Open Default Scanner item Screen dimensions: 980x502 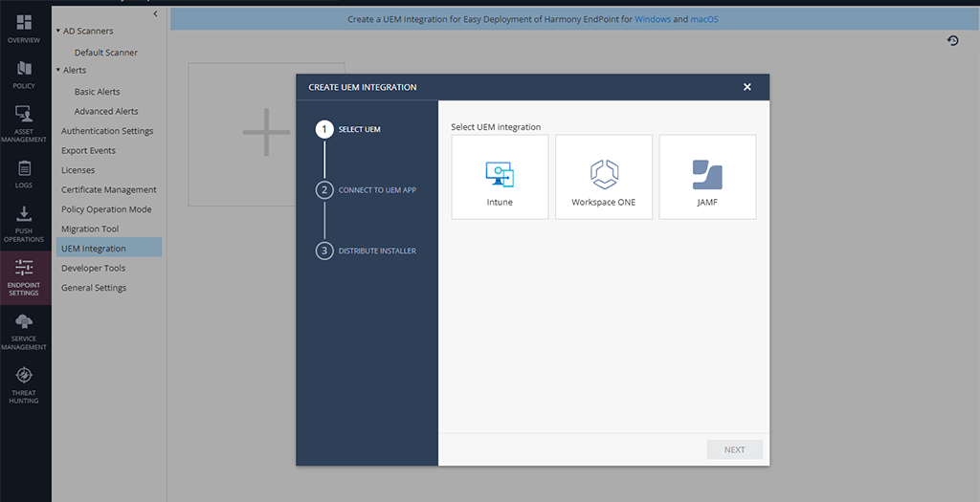coord(105,53)
